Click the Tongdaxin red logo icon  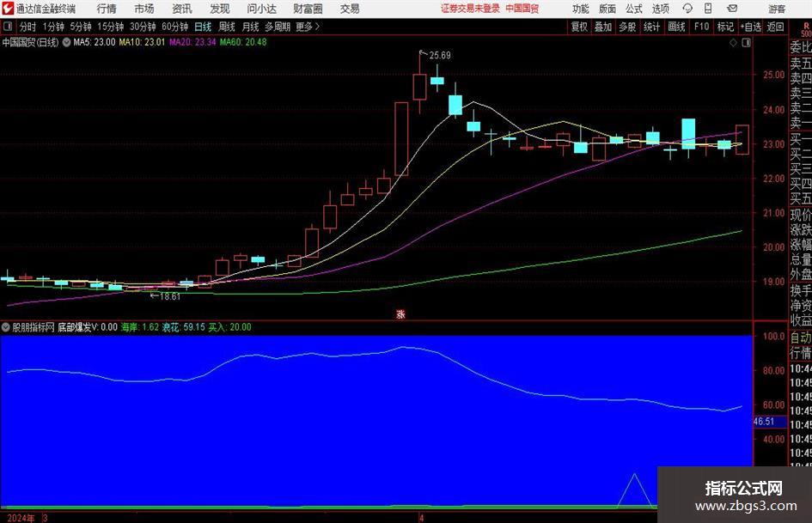[7, 8]
